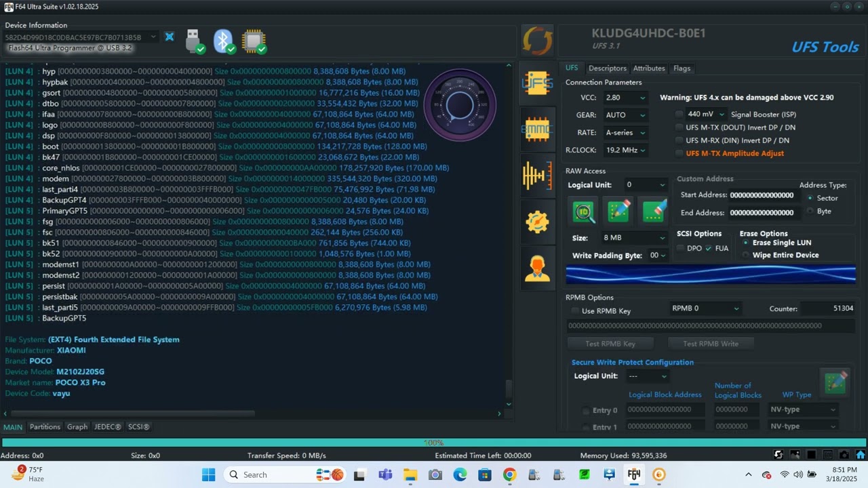Click the blue home icon in status bar

pyautogui.click(x=861, y=455)
